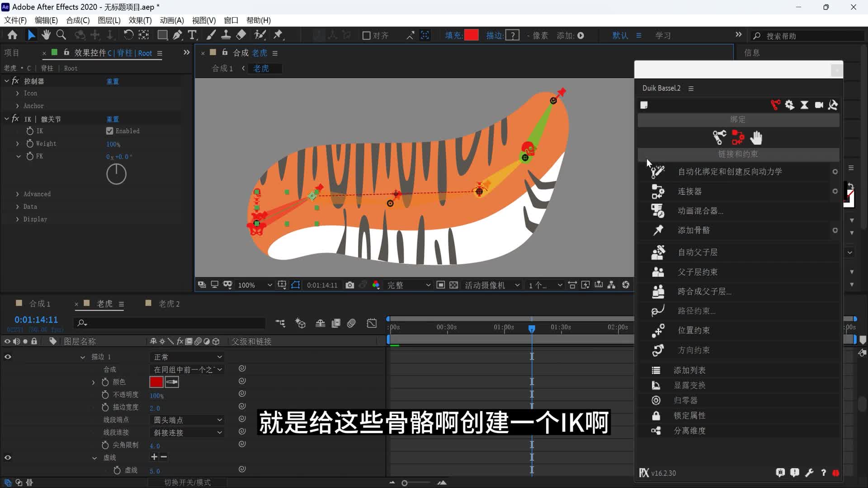Expand the Advanced property group
Screen dimensions: 868x488
pyautogui.click(x=18, y=194)
